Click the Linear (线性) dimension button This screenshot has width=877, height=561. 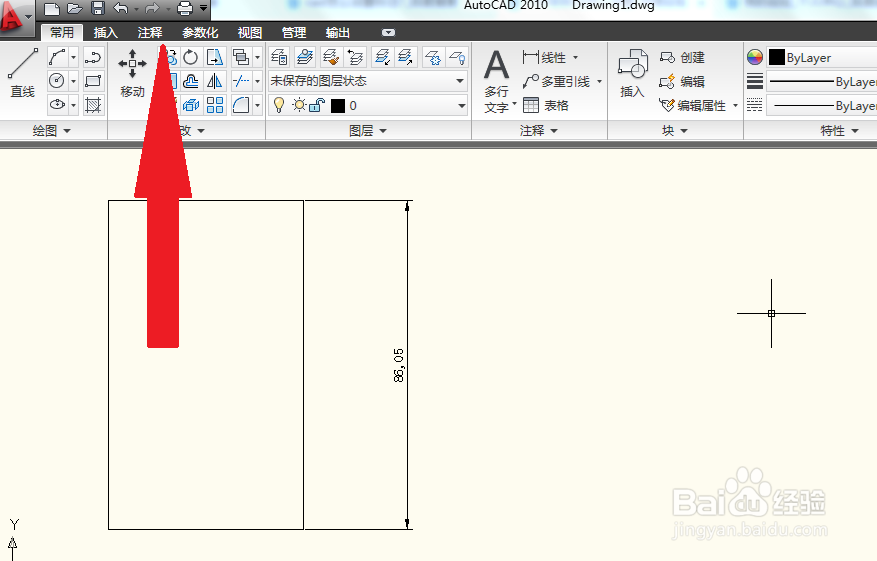pyautogui.click(x=545, y=57)
